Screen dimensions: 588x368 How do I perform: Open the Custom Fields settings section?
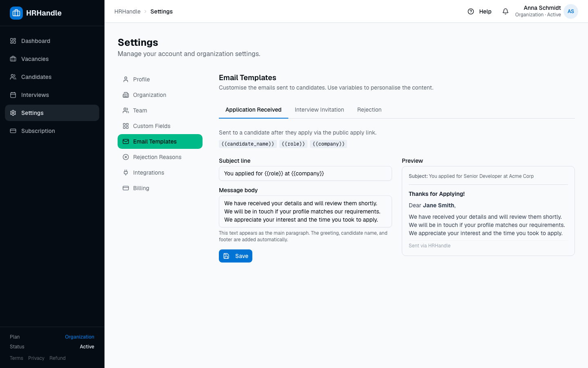tap(160, 126)
